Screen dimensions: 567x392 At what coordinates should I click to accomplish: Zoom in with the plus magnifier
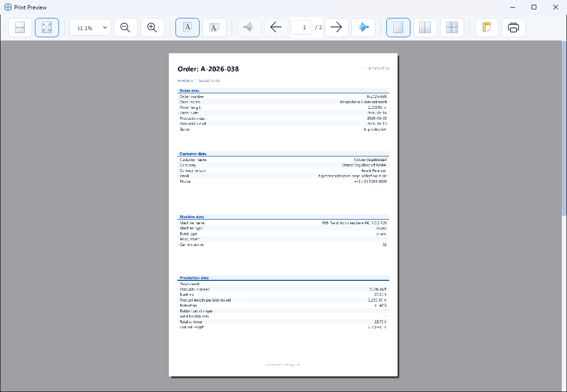(152, 28)
